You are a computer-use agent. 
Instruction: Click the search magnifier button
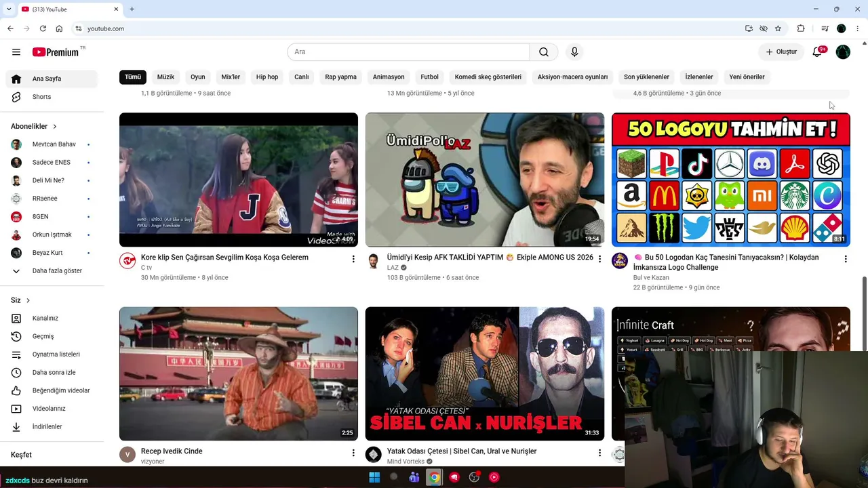click(x=544, y=52)
